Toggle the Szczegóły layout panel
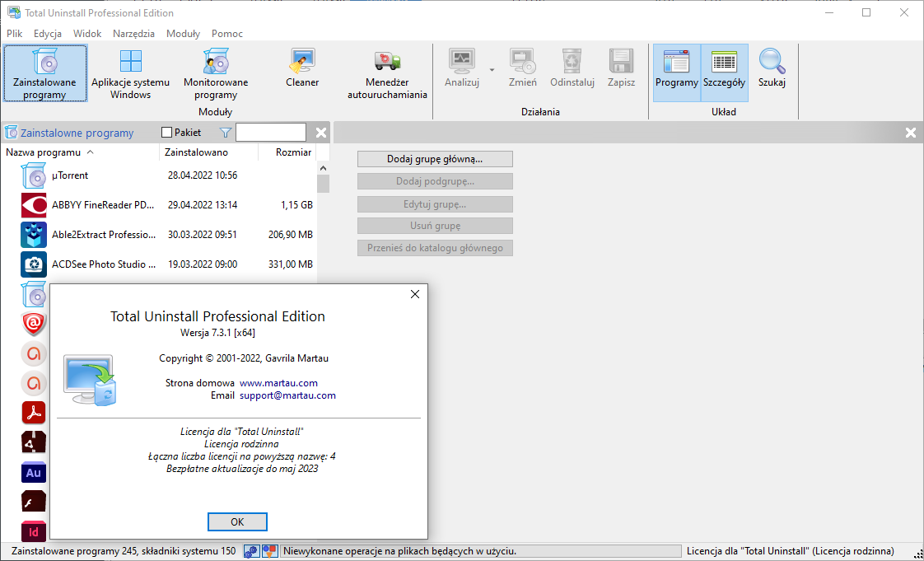Image resolution: width=924 pixels, height=561 pixels. pos(724,72)
